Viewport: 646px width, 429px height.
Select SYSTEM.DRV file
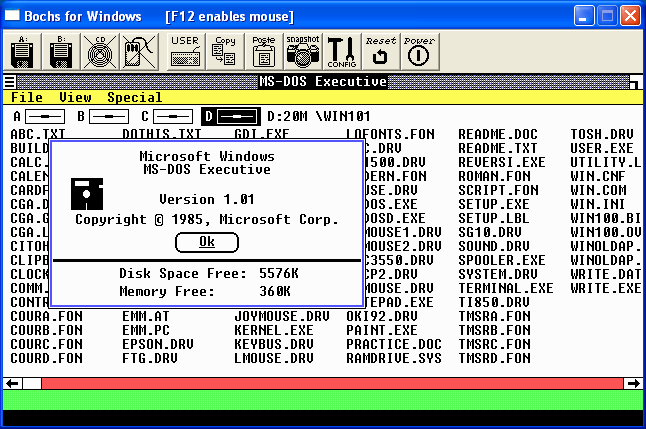[x=498, y=274]
